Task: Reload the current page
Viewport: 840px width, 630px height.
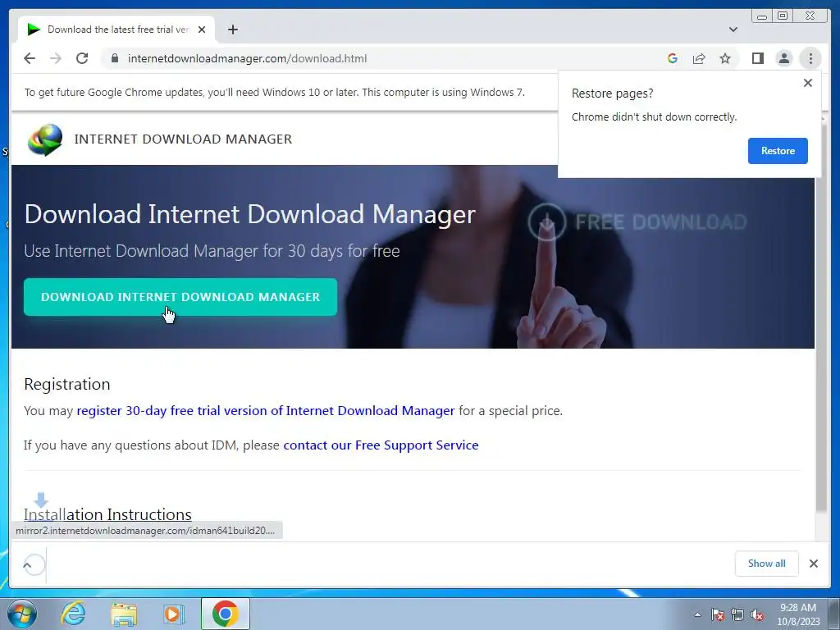Action: pos(82,58)
